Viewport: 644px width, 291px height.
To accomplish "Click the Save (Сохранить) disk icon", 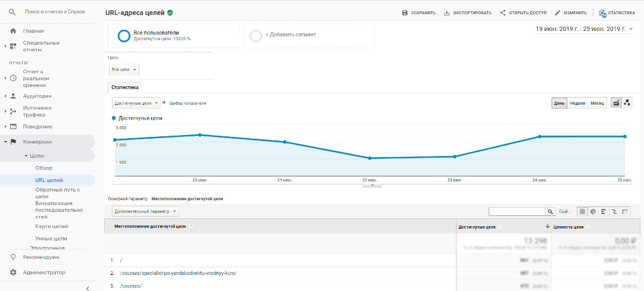I will click(405, 12).
